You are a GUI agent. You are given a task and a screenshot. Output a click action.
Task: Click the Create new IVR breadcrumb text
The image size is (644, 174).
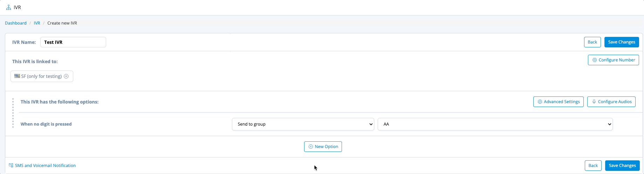pyautogui.click(x=62, y=23)
